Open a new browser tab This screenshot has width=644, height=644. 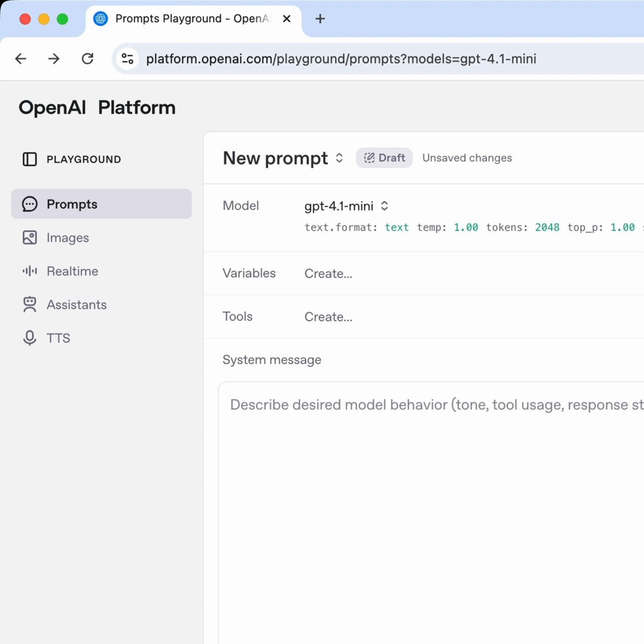[x=320, y=19]
